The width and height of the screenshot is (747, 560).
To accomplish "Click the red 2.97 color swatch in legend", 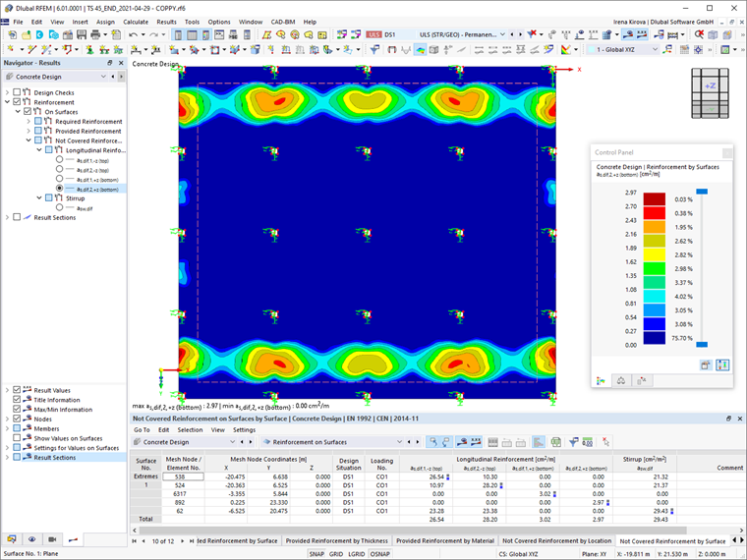I will click(x=654, y=199).
